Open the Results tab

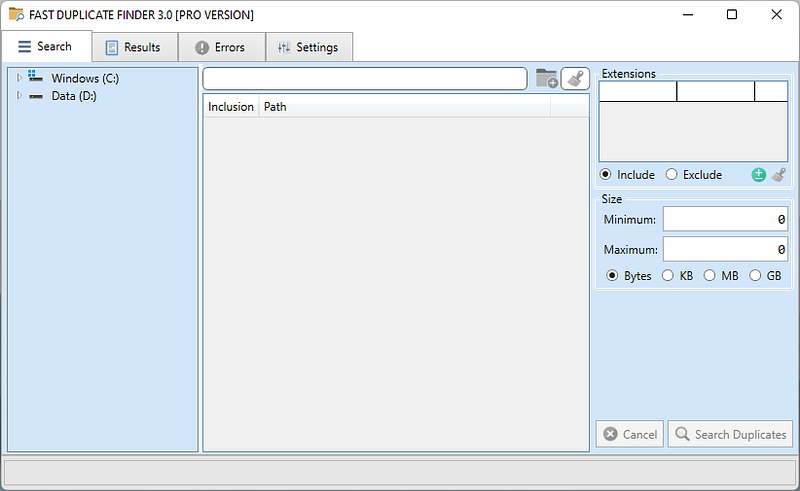pyautogui.click(x=135, y=47)
